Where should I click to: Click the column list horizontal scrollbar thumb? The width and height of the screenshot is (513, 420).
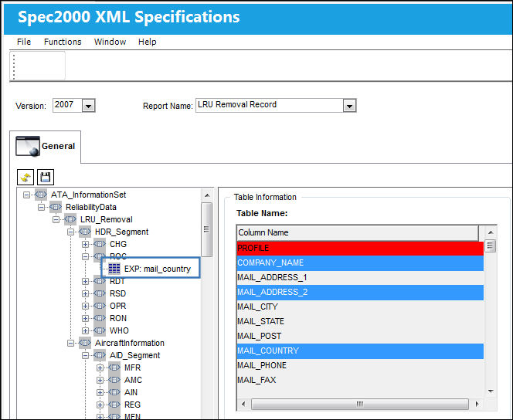tap(359, 405)
